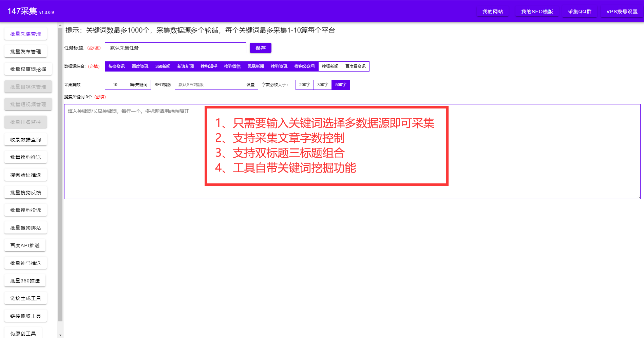Go to 批量搜狗推送

click(25, 157)
